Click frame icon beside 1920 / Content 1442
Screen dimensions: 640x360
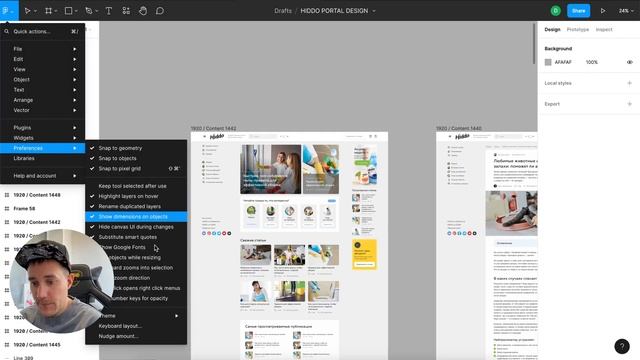coord(7,222)
